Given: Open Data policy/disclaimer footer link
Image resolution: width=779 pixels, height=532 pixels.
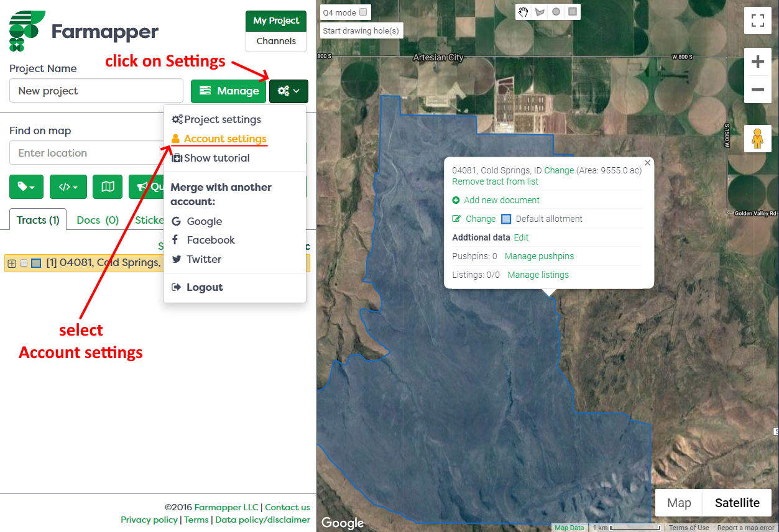Looking at the screenshot, I should point(262,520).
